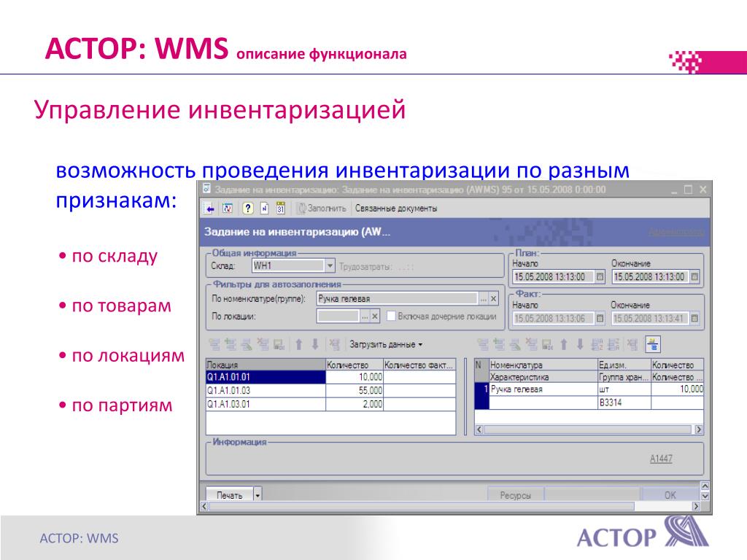Open selection '...' button for По локации field

(x=365, y=316)
